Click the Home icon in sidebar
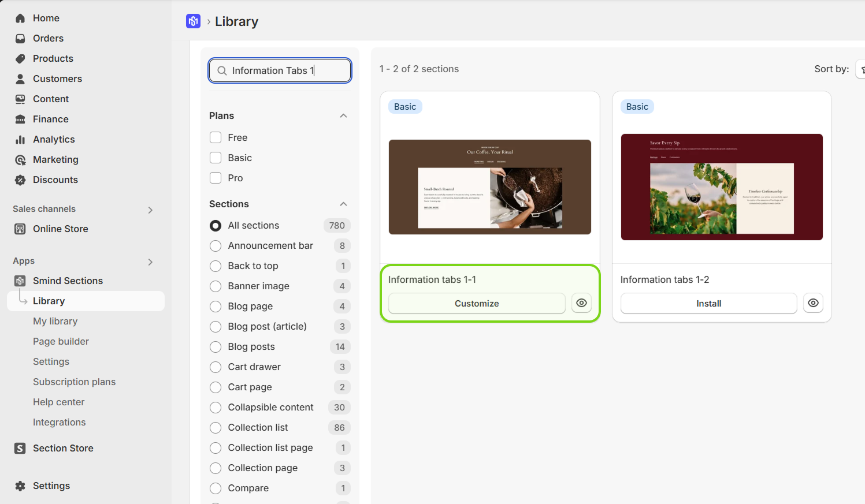Viewport: 865px width, 504px height. [20, 18]
